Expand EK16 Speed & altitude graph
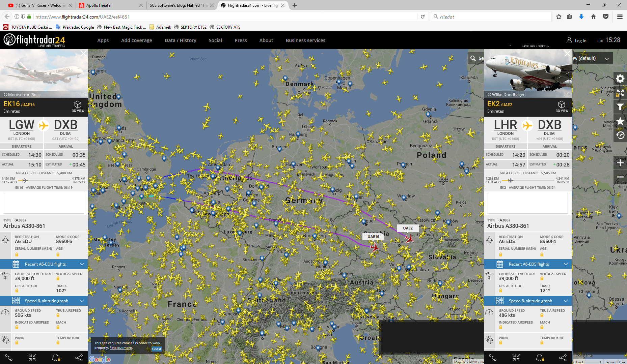The height and width of the screenshot is (364, 627). tap(44, 301)
